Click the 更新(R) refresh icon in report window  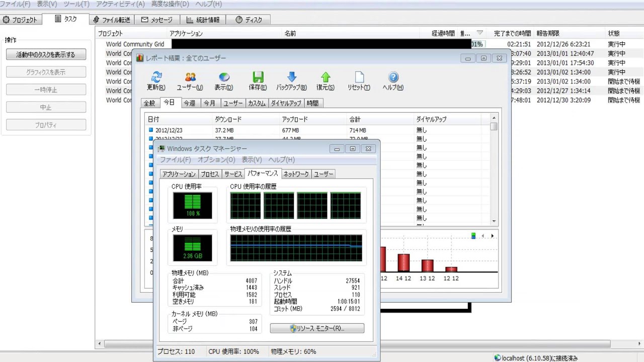[x=156, y=77]
